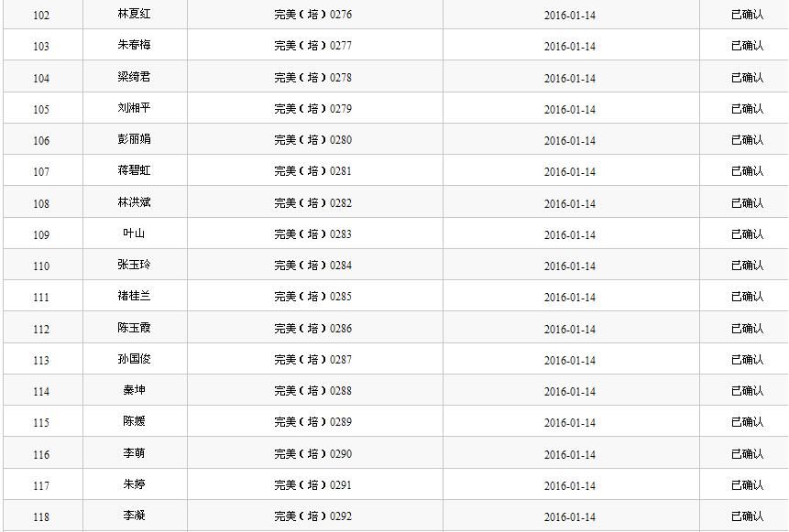Select the name 李萌

point(134,454)
